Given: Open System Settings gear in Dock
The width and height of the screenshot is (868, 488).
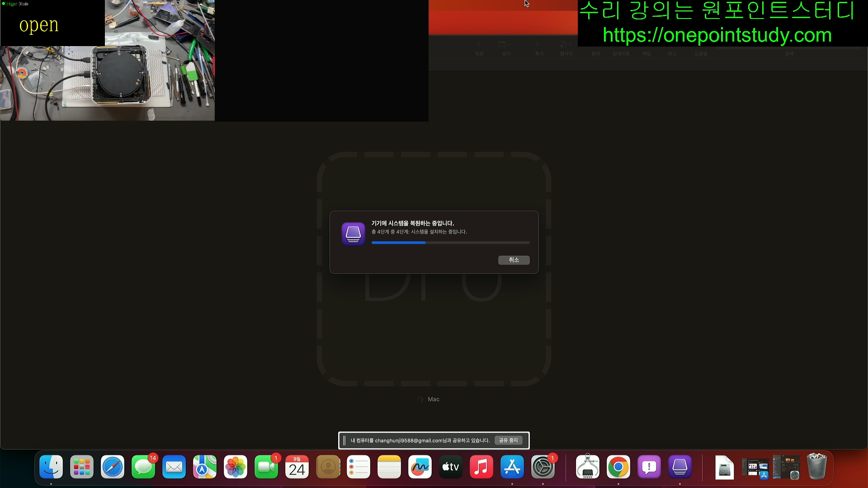Looking at the screenshot, I should (x=542, y=467).
